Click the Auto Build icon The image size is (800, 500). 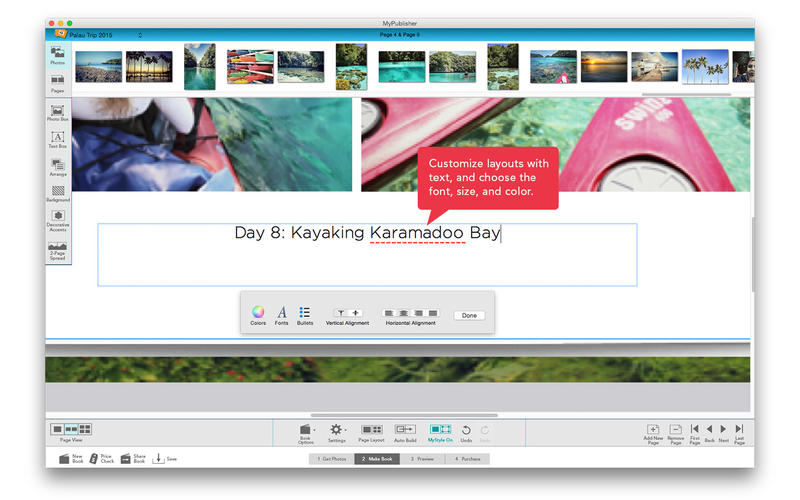(405, 429)
